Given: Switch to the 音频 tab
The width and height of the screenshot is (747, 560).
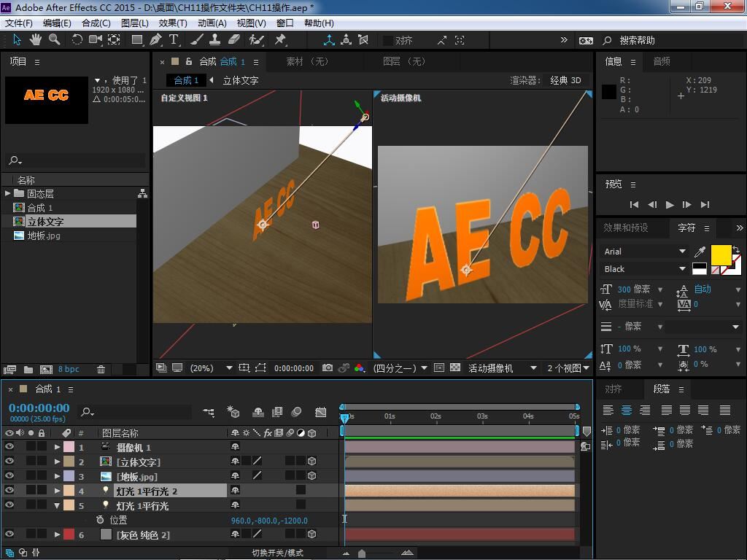Looking at the screenshot, I should click(662, 61).
